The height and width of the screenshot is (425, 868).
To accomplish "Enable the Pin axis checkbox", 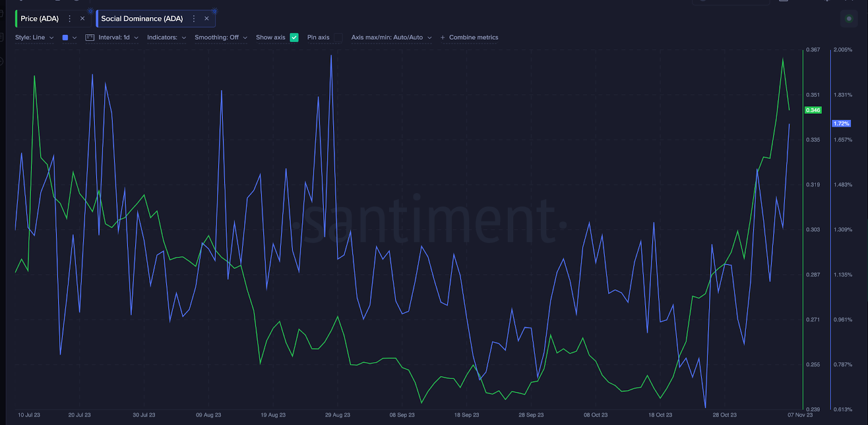I will 339,37.
